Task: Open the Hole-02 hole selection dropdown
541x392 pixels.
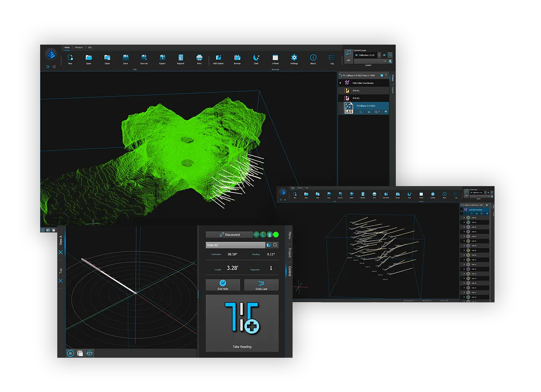Action: tap(264, 245)
